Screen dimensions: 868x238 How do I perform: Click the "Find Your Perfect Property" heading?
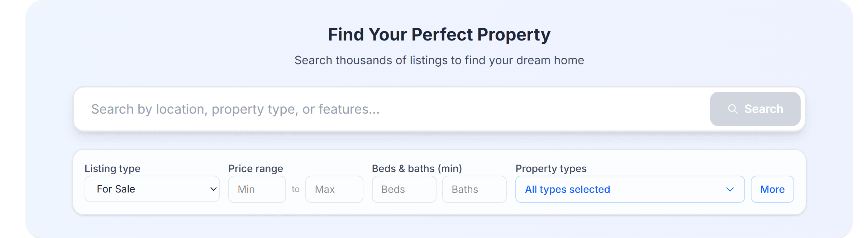click(x=439, y=34)
